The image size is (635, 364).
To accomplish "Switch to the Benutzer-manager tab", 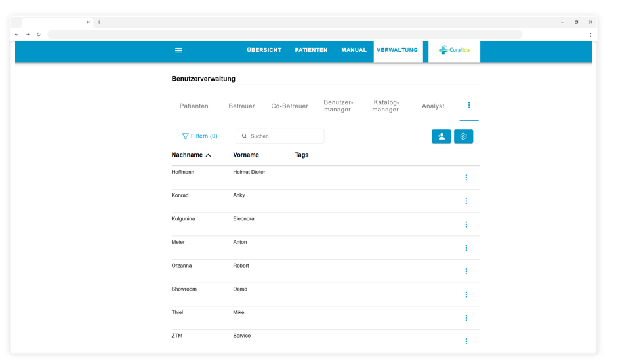I will (338, 106).
